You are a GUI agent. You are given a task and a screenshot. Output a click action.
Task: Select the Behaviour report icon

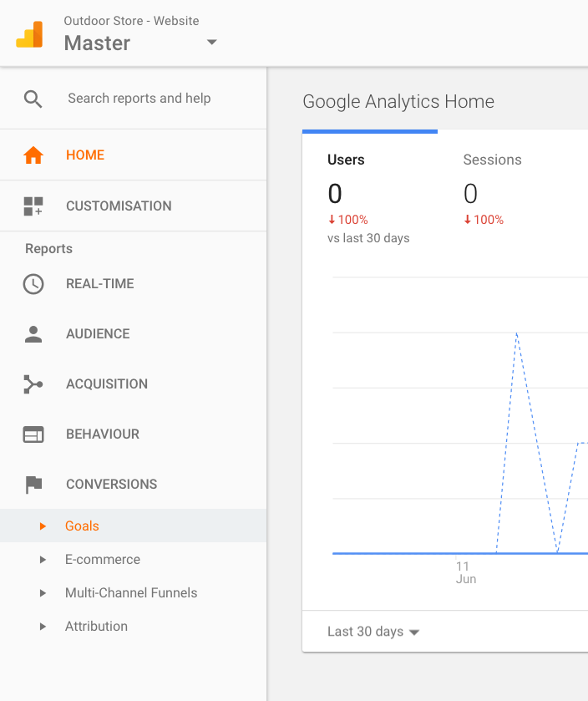click(33, 434)
